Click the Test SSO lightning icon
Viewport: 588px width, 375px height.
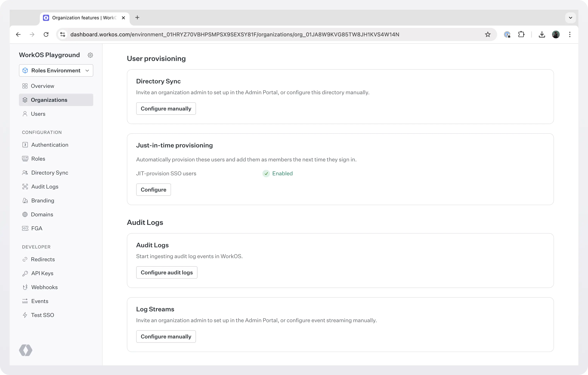[x=25, y=315]
